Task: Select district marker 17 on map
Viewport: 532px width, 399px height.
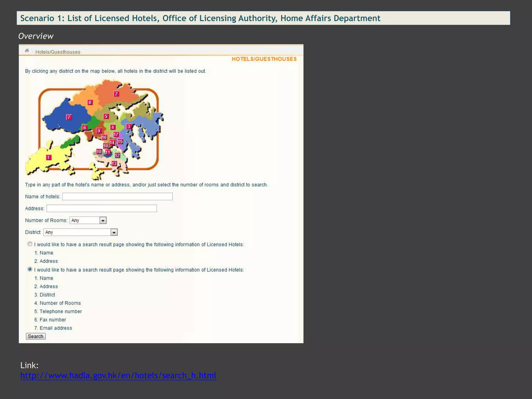Action: coord(116,134)
